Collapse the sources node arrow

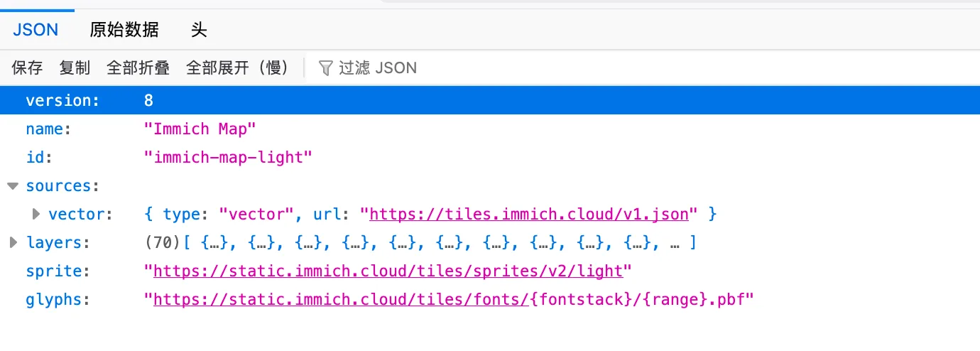[13, 186]
